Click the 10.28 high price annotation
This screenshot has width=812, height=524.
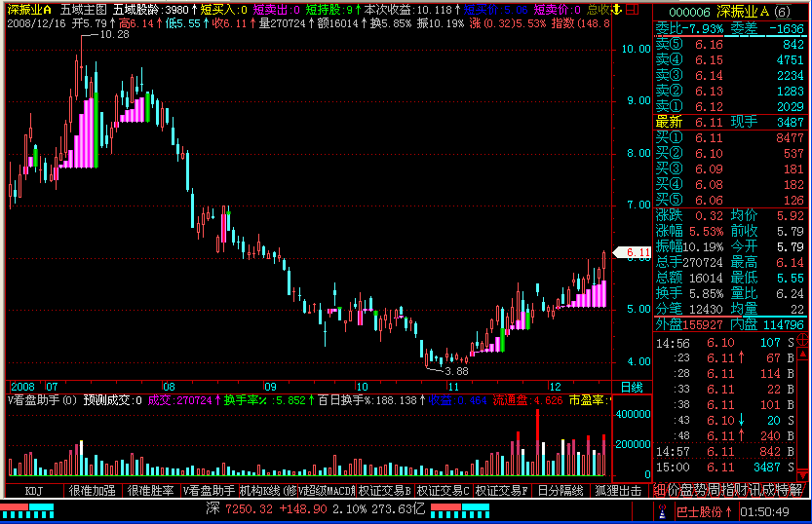tap(114, 34)
